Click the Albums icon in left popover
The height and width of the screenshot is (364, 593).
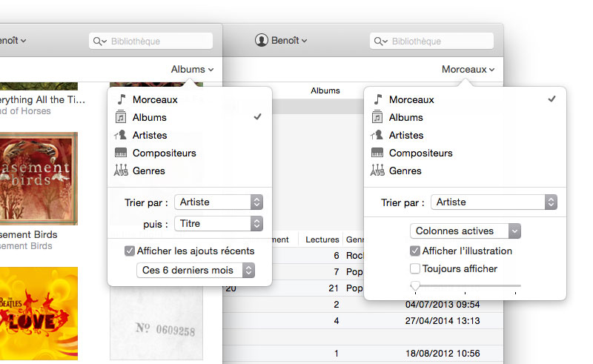click(121, 117)
